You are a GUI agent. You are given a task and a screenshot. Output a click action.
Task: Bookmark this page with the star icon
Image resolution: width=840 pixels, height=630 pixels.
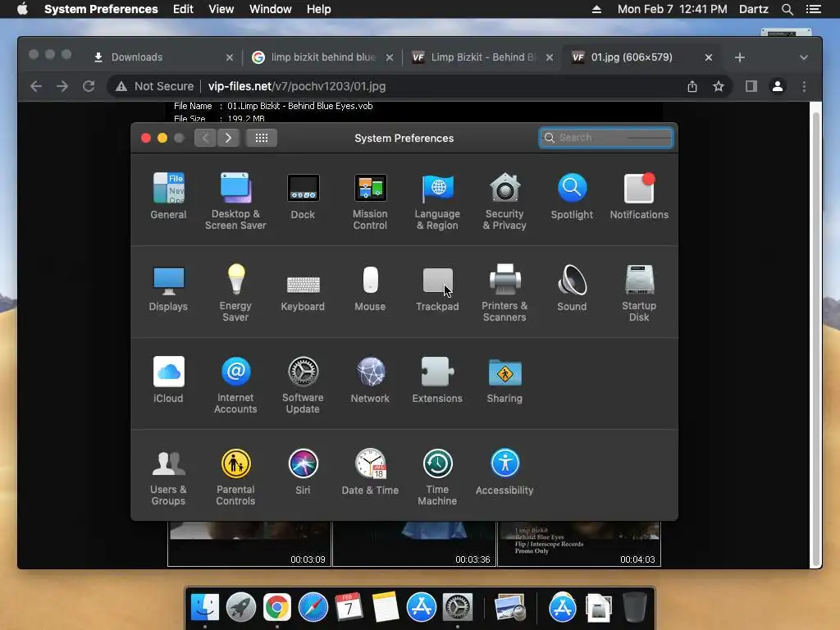[x=719, y=86]
